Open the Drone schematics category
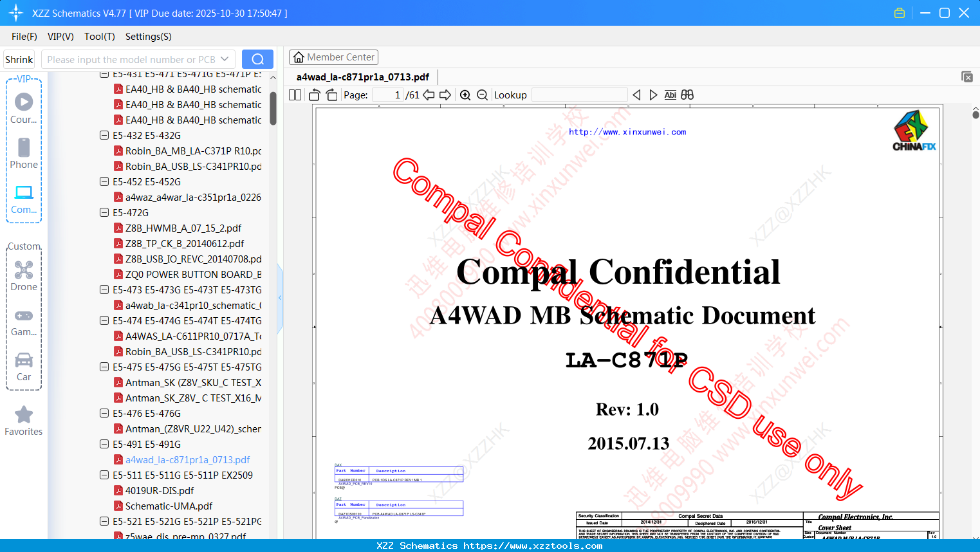980x552 pixels. tap(24, 275)
